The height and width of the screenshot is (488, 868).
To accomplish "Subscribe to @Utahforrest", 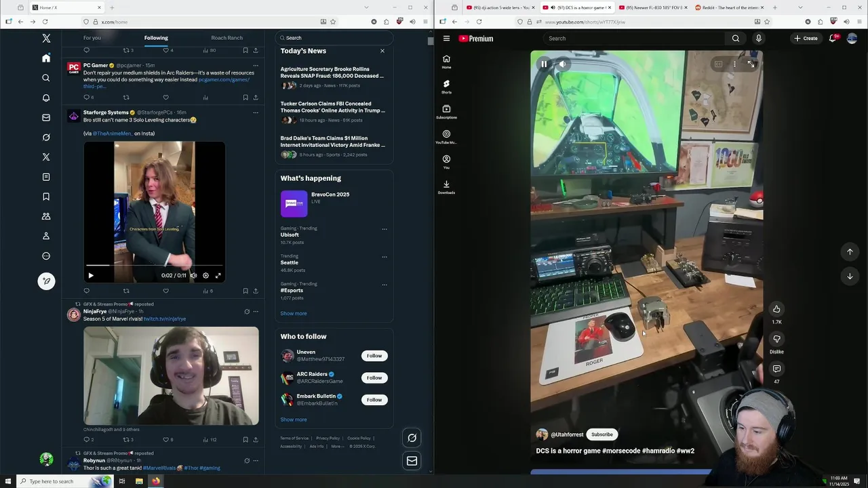I will [601, 434].
